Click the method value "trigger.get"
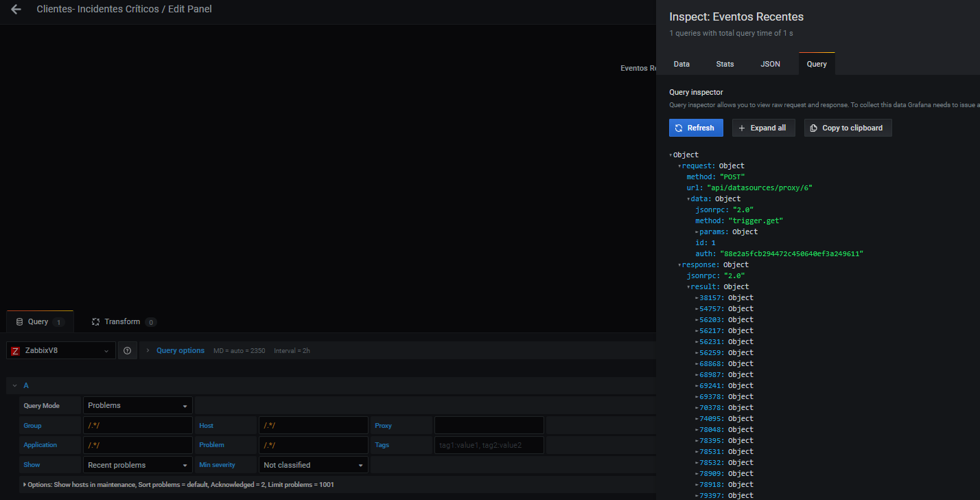The height and width of the screenshot is (500, 980). (x=756, y=221)
